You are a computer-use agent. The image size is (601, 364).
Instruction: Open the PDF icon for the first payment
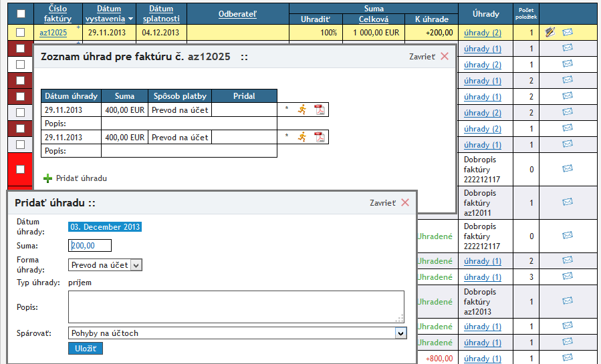[320, 110]
